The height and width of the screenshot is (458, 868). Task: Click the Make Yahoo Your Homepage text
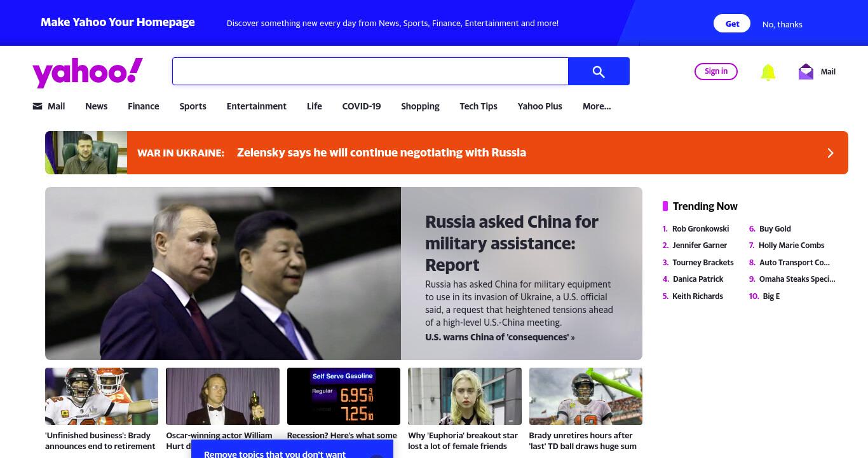[x=118, y=22]
